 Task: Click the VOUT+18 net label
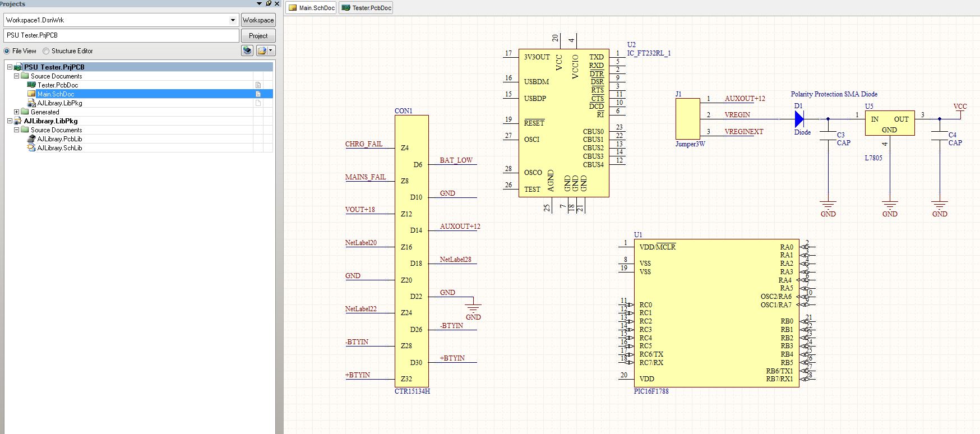(360, 210)
